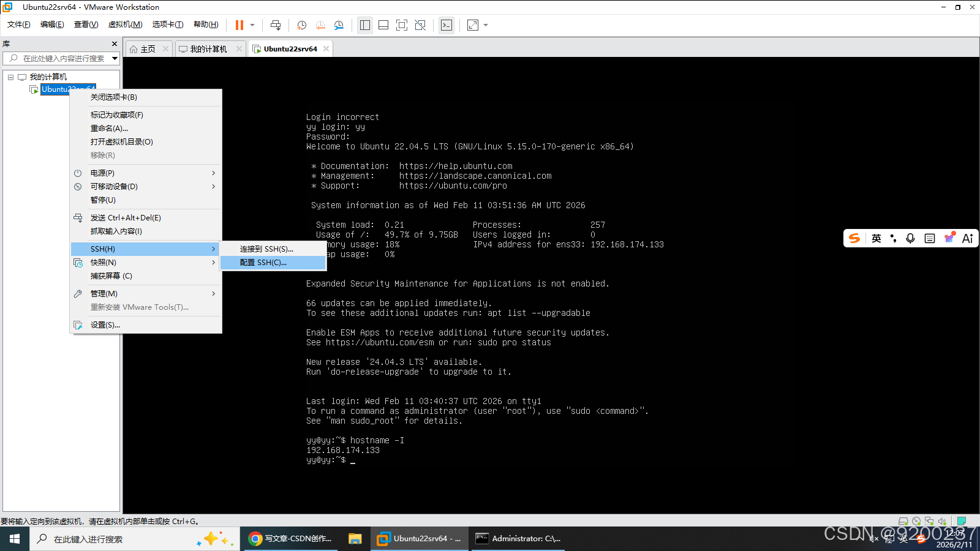This screenshot has height=551, width=980.
Task: Choose 标记为收藏项(F) menu entry
Action: click(x=117, y=115)
